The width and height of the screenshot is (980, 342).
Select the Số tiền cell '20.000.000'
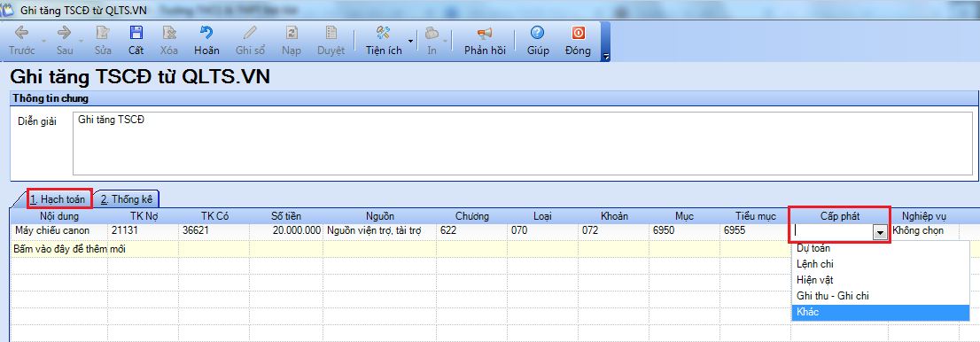tap(286, 230)
